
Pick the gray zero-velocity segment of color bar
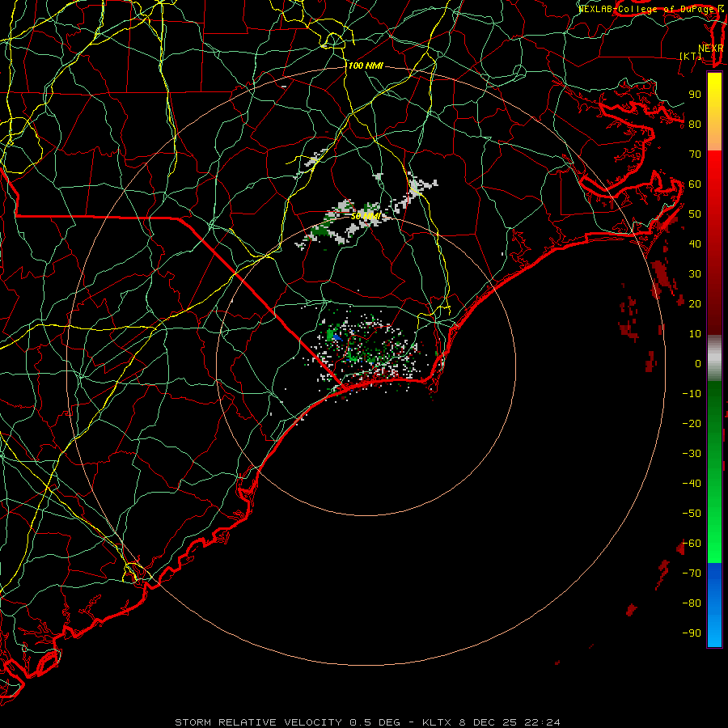714,358
